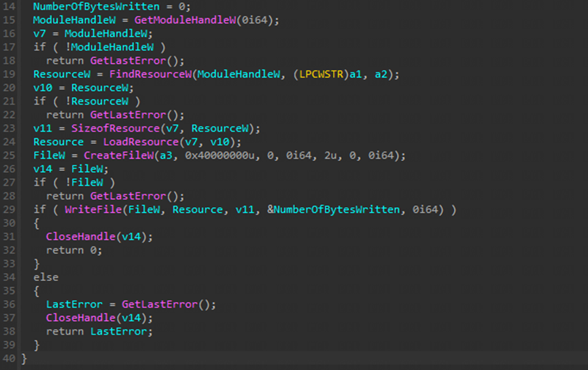588x370 pixels.
Task: Click SizeofResource function on line 23
Action: click(116, 128)
